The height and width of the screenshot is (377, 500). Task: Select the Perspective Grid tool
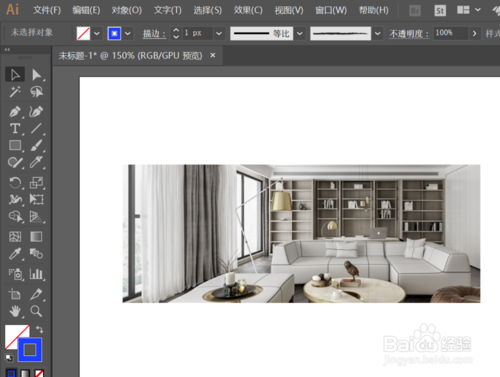pos(36,217)
